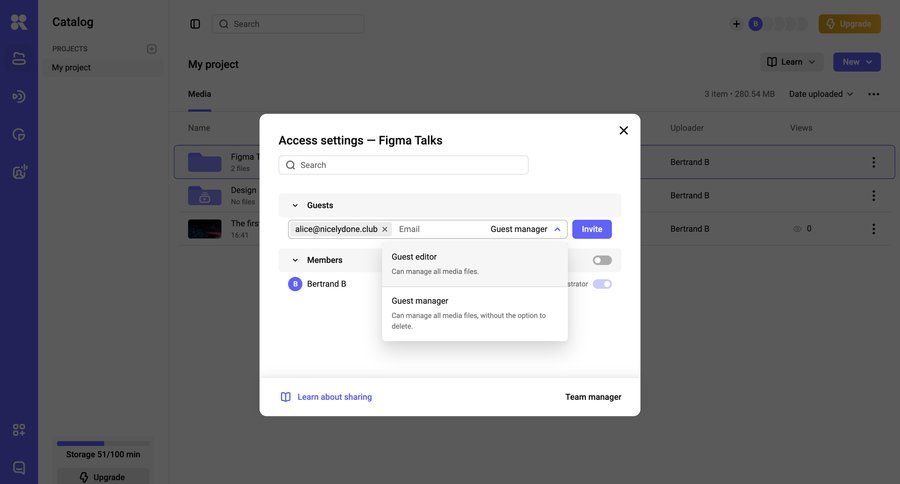Click the Upgrade button in the header
The image size is (900, 484).
coord(849,24)
